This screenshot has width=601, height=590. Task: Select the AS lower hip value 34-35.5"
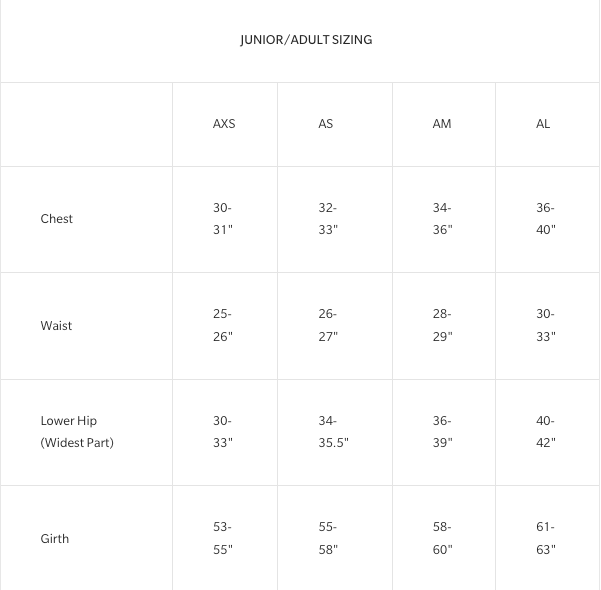(x=333, y=432)
